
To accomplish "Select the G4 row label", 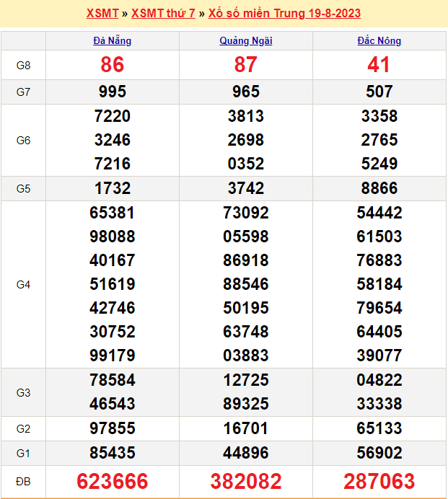I will click(x=23, y=285).
